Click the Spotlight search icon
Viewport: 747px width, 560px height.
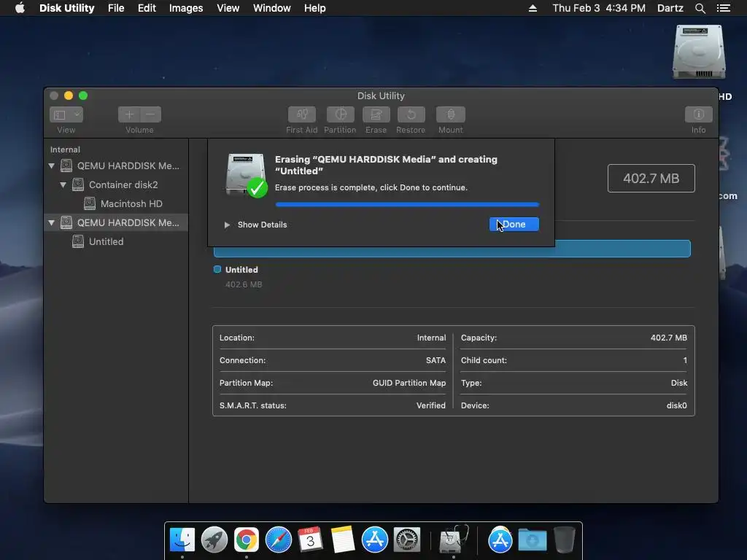[x=700, y=8]
